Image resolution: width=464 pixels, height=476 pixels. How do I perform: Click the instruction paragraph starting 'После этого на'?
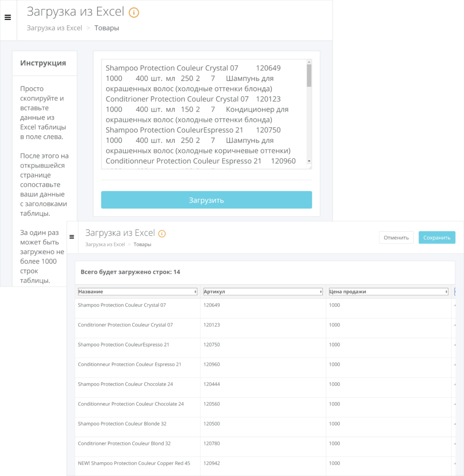pos(44,184)
